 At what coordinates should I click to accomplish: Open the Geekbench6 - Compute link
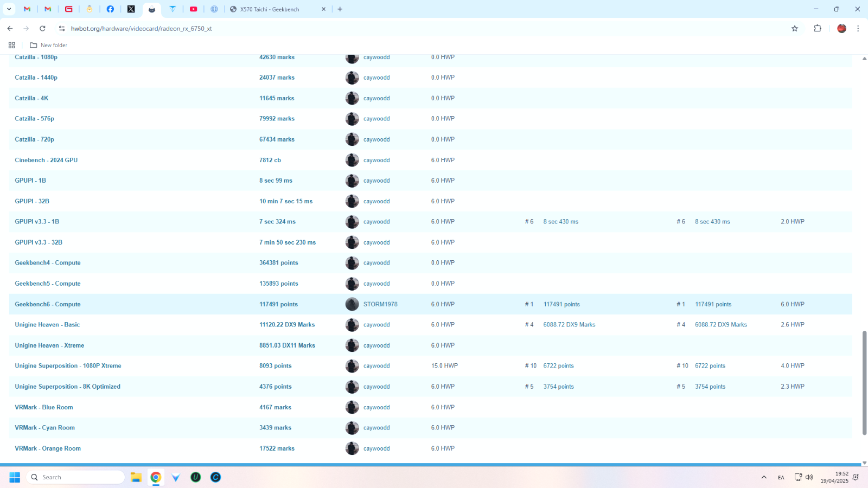(x=48, y=304)
